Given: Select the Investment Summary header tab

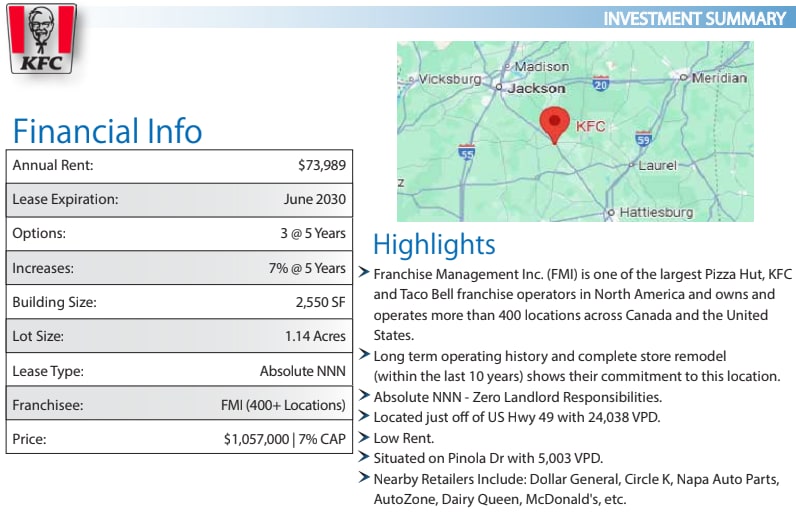Looking at the screenshot, I should pos(695,18).
